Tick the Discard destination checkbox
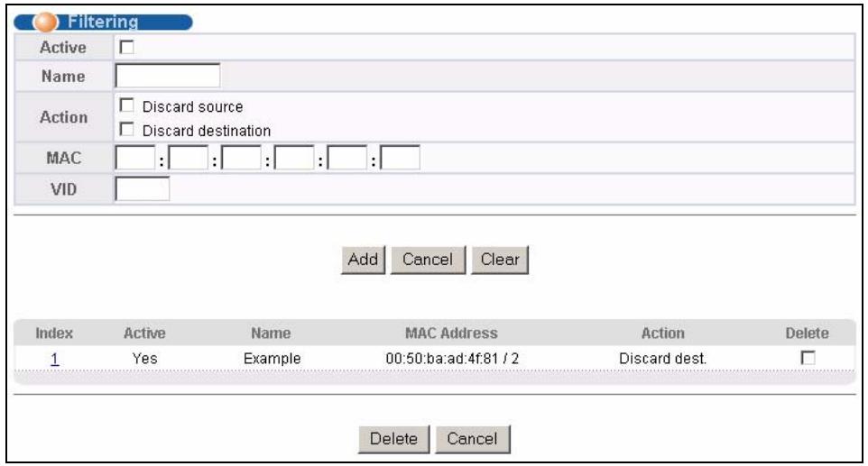 click(126, 130)
